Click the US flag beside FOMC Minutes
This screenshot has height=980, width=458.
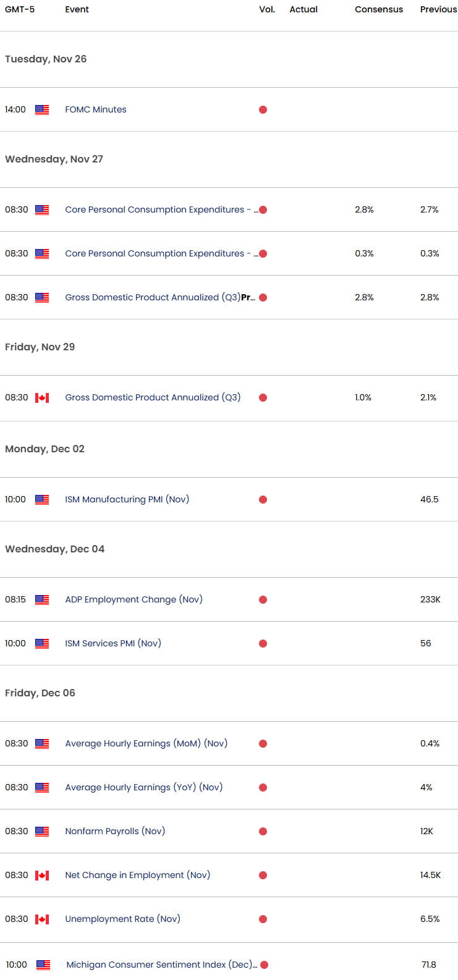pos(41,109)
